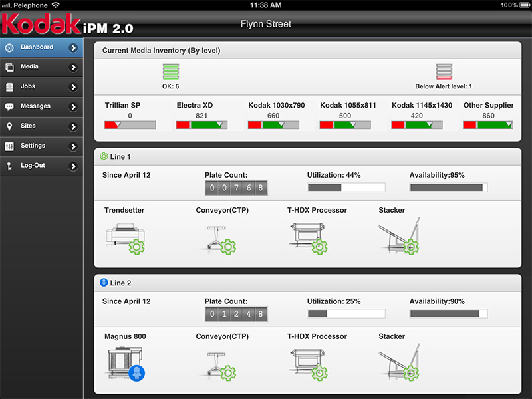Click the Kodak 1145x1430 inventory level bar

click(x=417, y=125)
